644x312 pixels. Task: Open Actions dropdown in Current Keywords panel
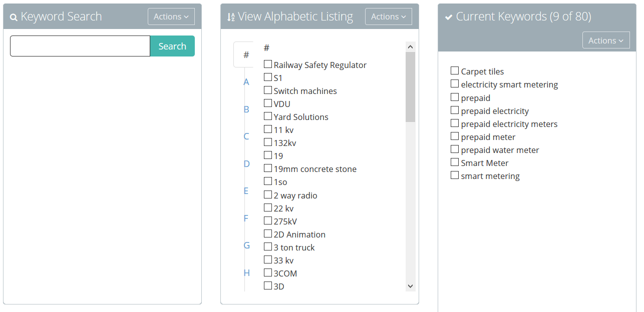pos(606,40)
